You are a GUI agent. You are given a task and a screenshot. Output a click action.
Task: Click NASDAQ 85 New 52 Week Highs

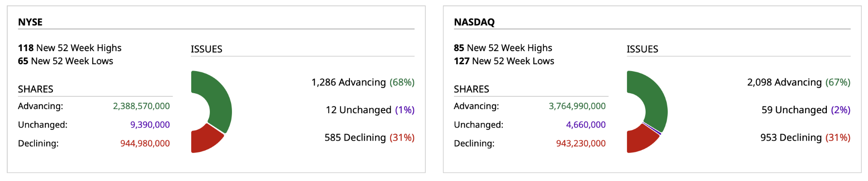(503, 48)
